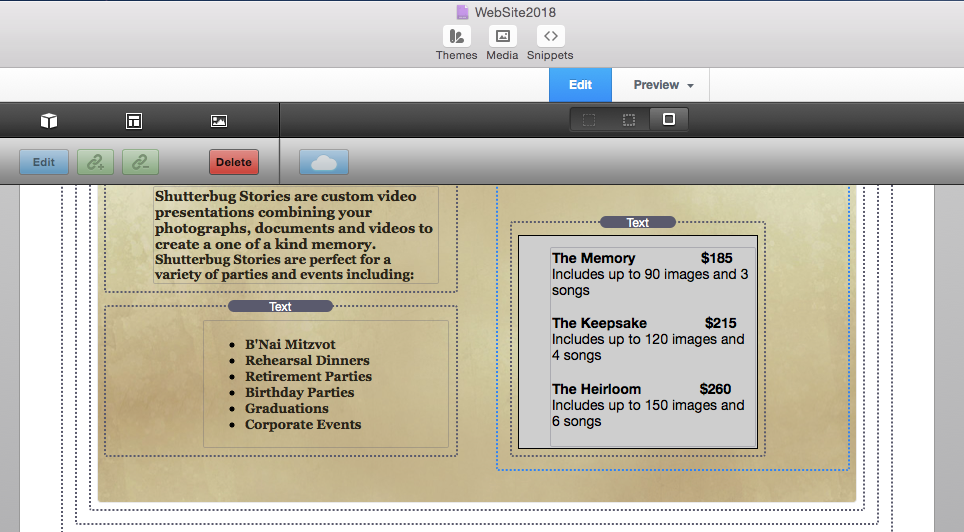Switch to Edit mode tab
The width and height of the screenshot is (964, 532).
pos(580,85)
